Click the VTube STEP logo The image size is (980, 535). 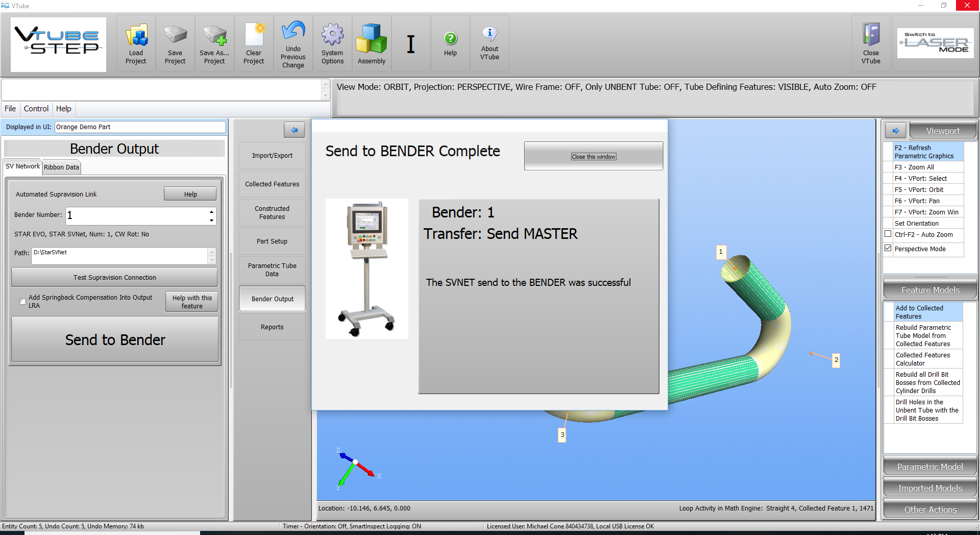pos(59,44)
